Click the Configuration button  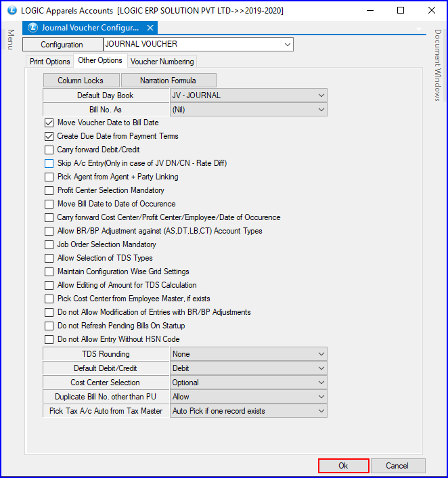click(x=62, y=45)
